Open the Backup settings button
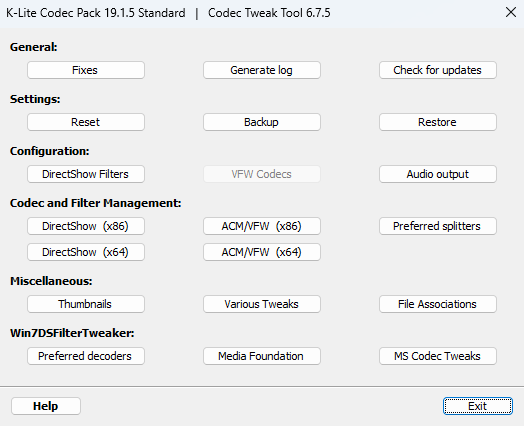 [x=262, y=122]
